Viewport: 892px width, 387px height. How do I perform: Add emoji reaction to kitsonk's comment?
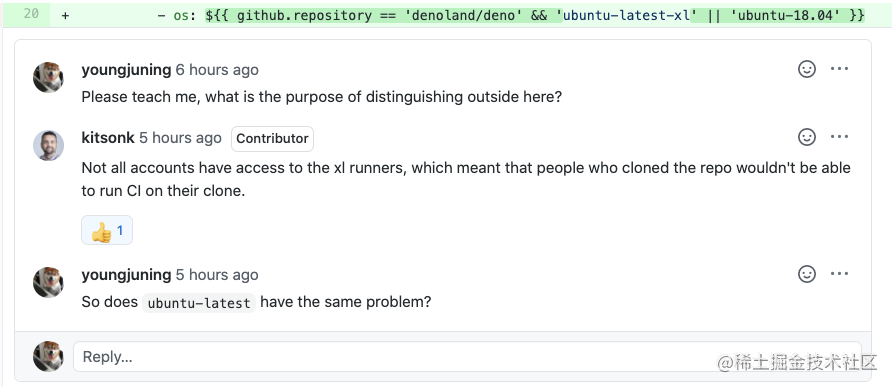coord(807,137)
